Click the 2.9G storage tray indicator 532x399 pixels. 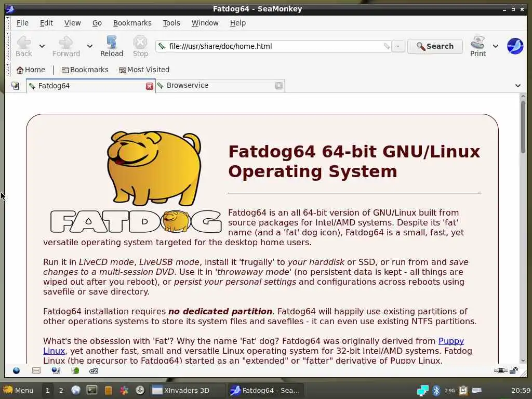tap(449, 391)
